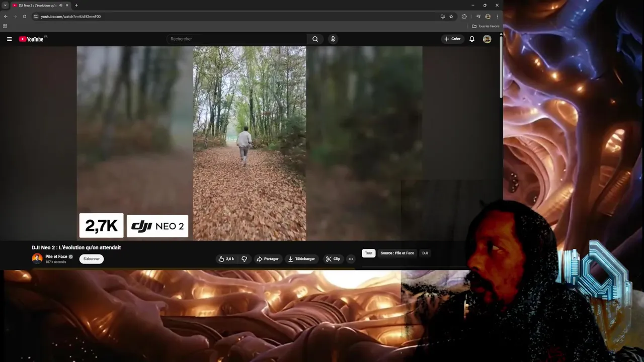Viewport: 644px width, 362px height.
Task: Open Chrome three-dot menu
Action: [497, 17]
